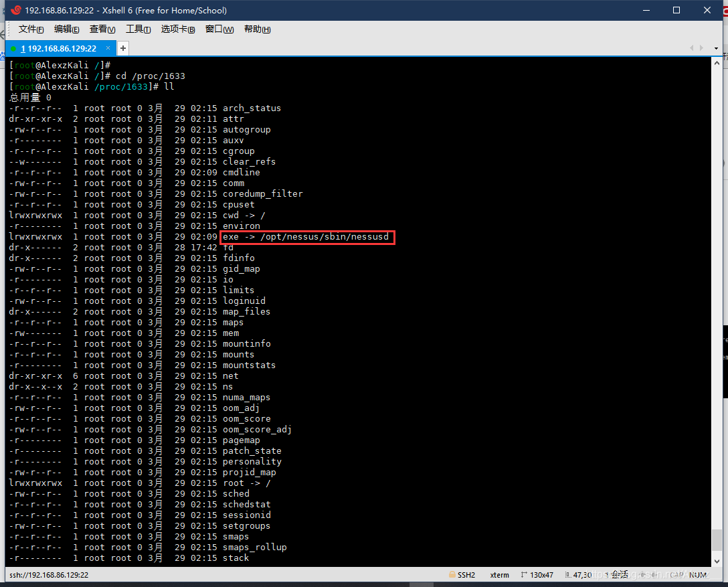
Task: Click the oom_score_adj file name
Action: 257,430
